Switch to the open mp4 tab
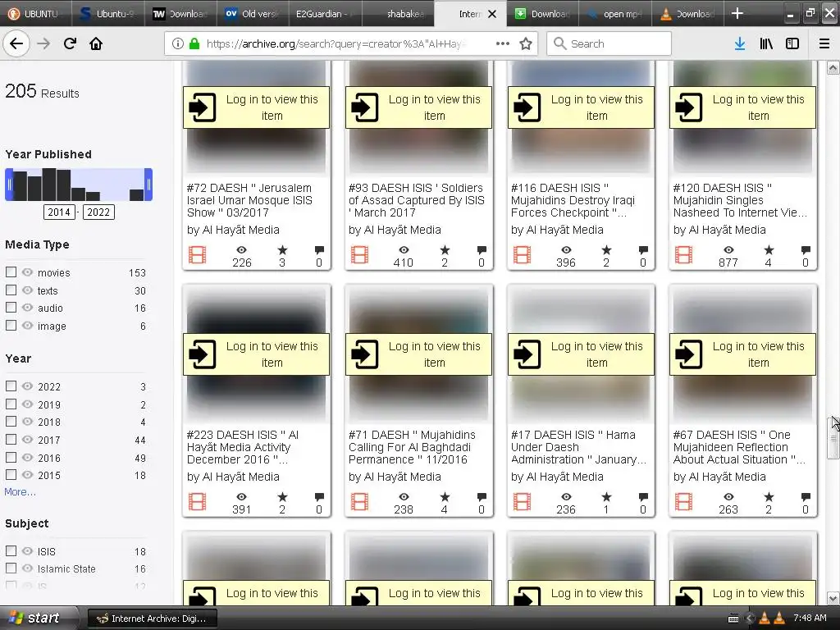 tap(615, 13)
